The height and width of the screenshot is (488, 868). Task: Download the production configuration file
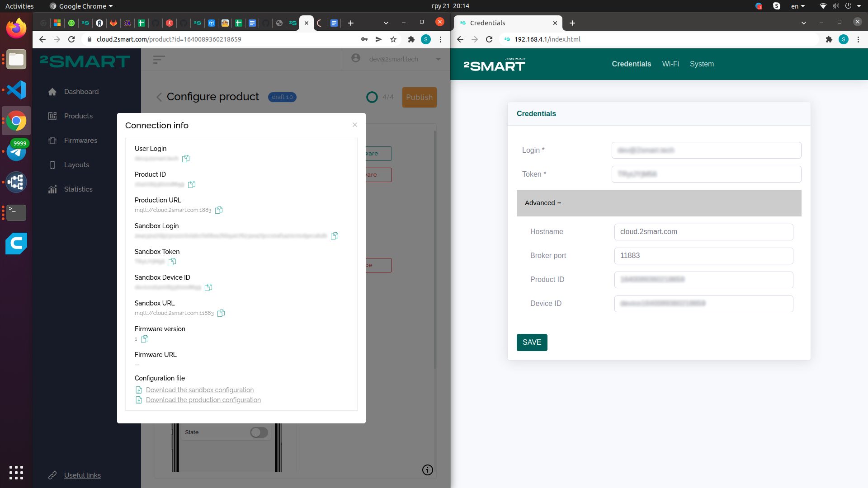(203, 400)
